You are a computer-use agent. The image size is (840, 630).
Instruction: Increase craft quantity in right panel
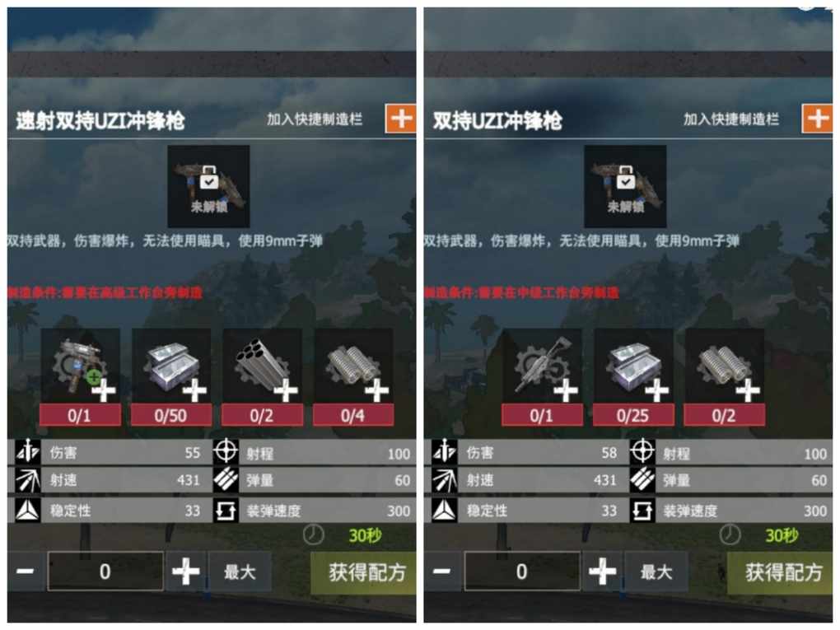coord(602,571)
